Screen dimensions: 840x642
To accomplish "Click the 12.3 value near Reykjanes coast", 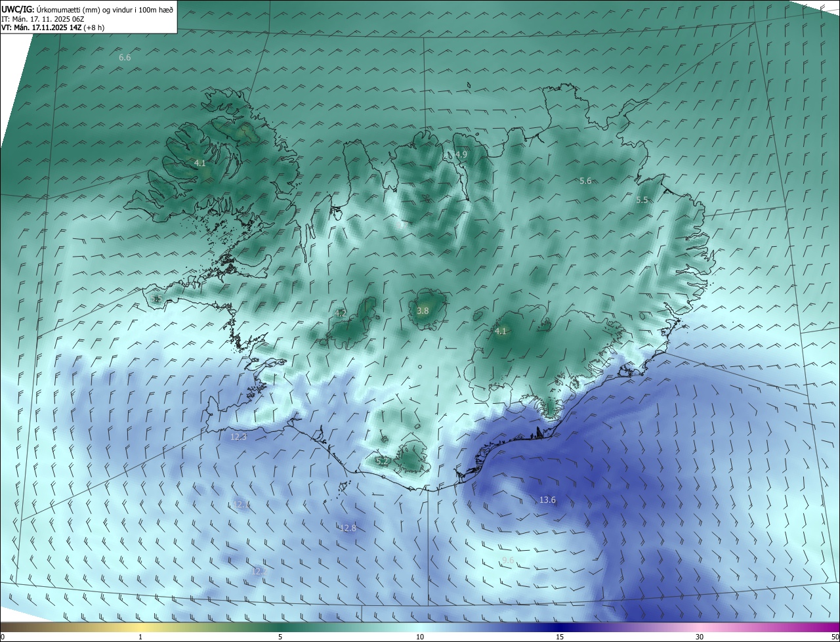I will (239, 437).
